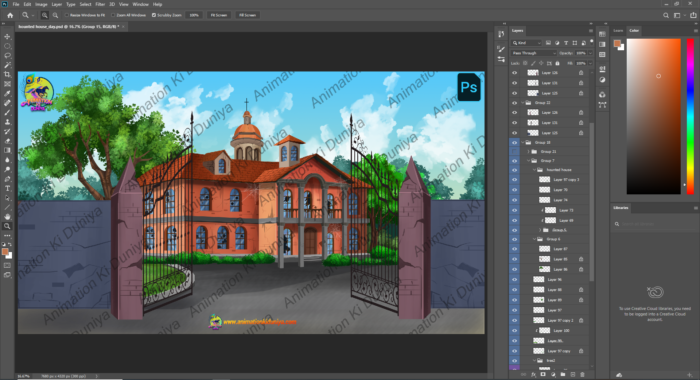
Task: Hide Layer 100 visibility eye
Action: coord(514,330)
